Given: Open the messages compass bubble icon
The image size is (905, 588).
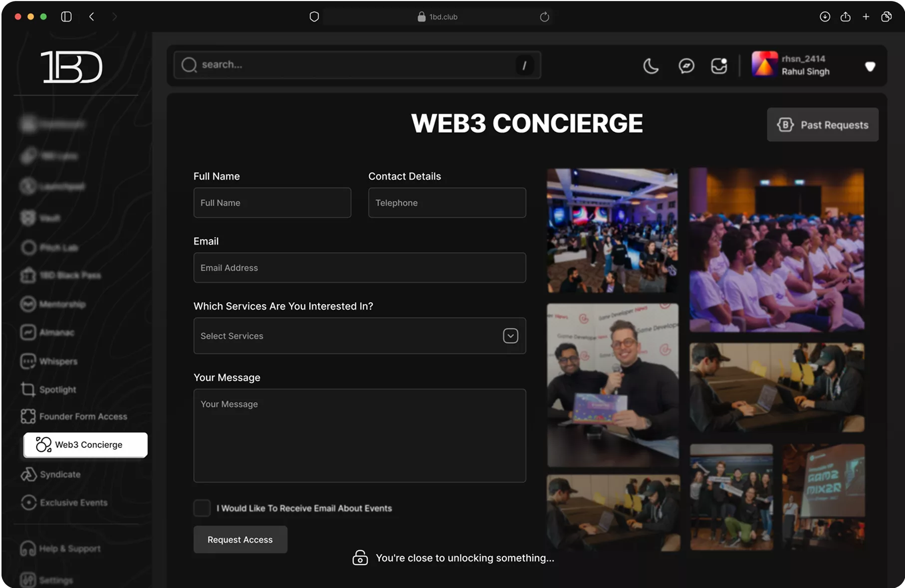Looking at the screenshot, I should pyautogui.click(x=686, y=66).
